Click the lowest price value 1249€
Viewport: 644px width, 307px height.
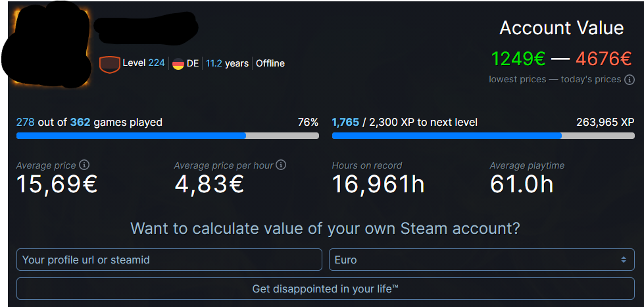coord(518,59)
